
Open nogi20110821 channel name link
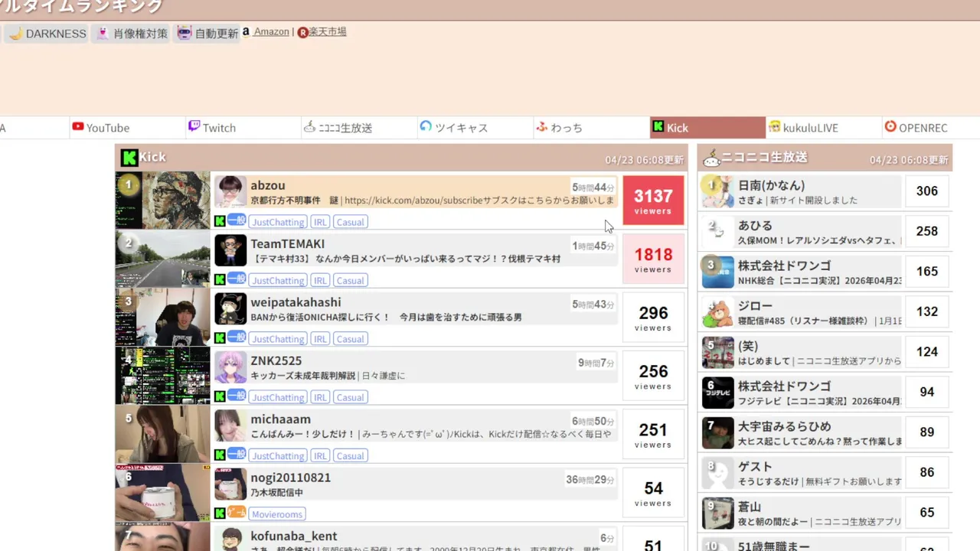(x=291, y=478)
